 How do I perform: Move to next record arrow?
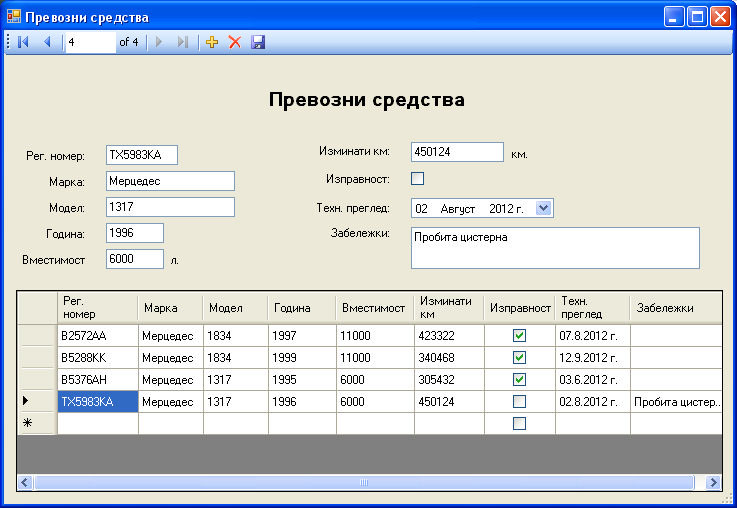coord(159,42)
